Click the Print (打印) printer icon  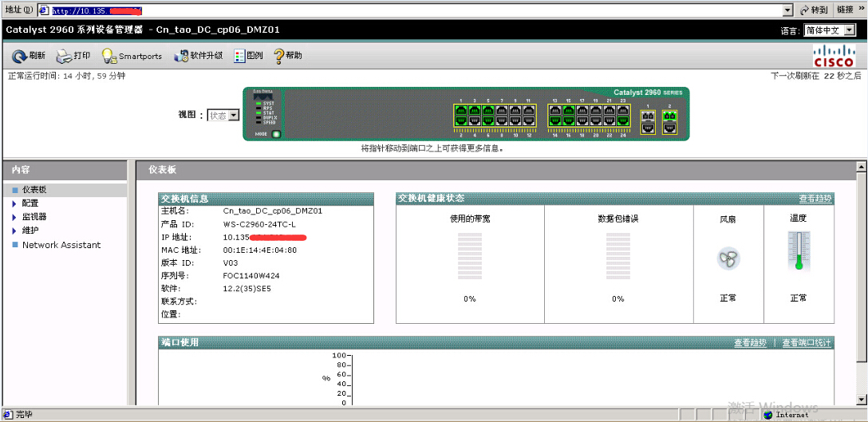point(65,55)
